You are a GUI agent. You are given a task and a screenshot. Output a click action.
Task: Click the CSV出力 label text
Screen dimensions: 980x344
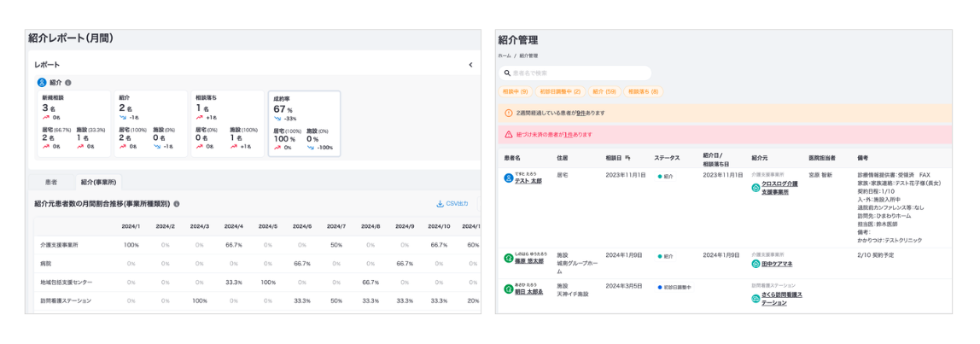458,204
